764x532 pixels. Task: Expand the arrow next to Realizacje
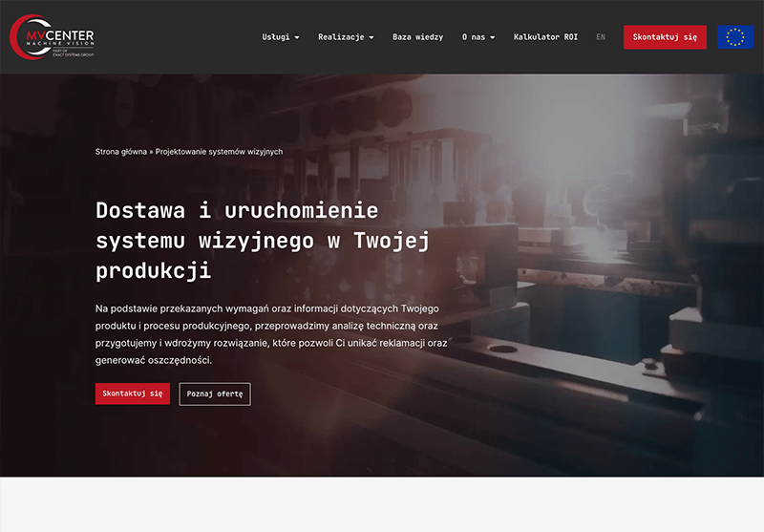click(x=371, y=38)
